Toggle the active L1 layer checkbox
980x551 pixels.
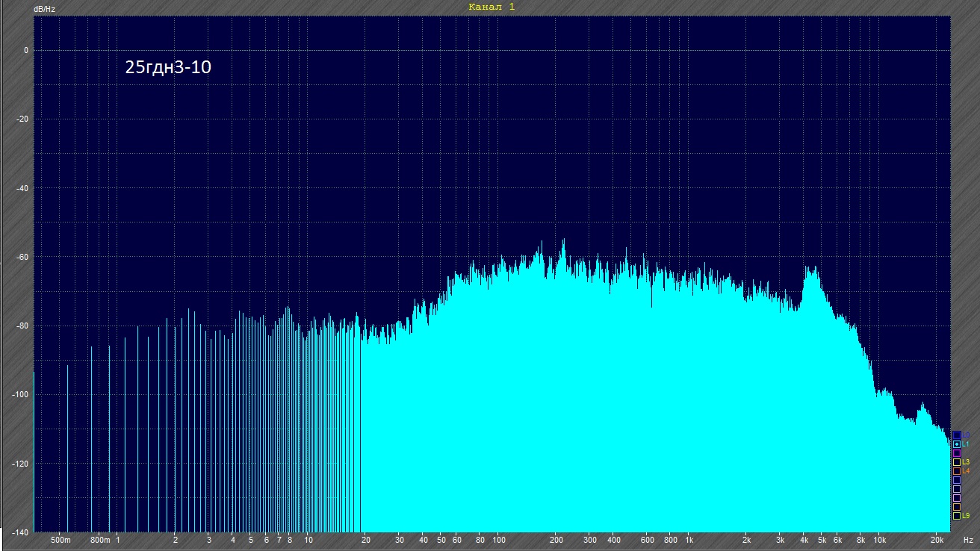956,444
